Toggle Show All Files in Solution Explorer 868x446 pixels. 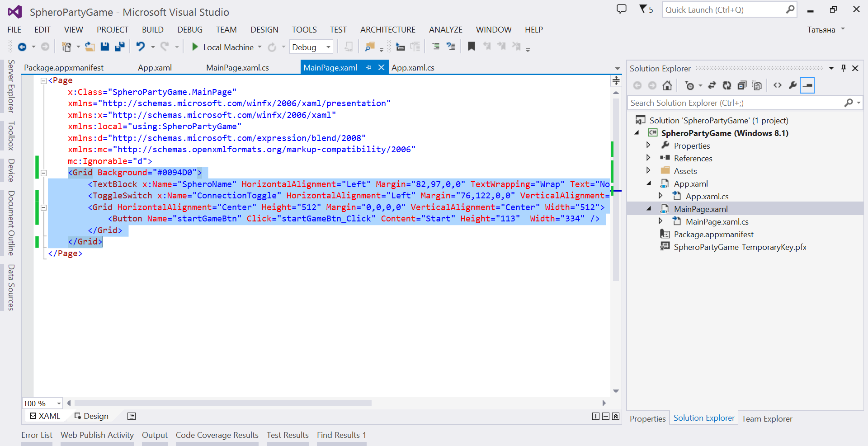[x=757, y=85]
